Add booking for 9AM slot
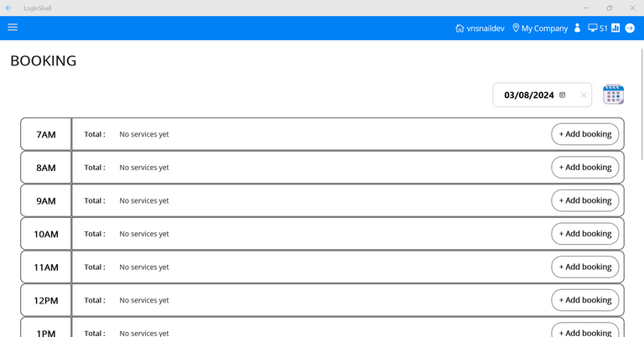 (584, 200)
